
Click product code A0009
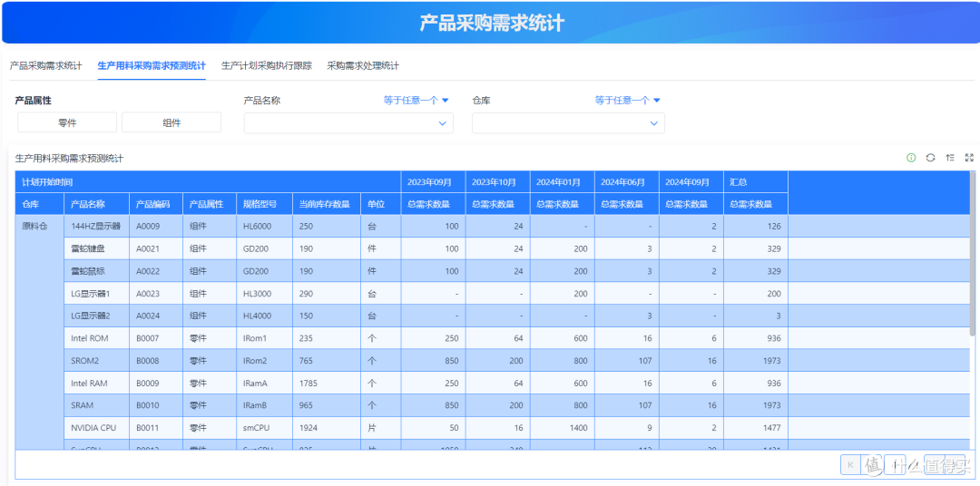pyautogui.click(x=156, y=226)
